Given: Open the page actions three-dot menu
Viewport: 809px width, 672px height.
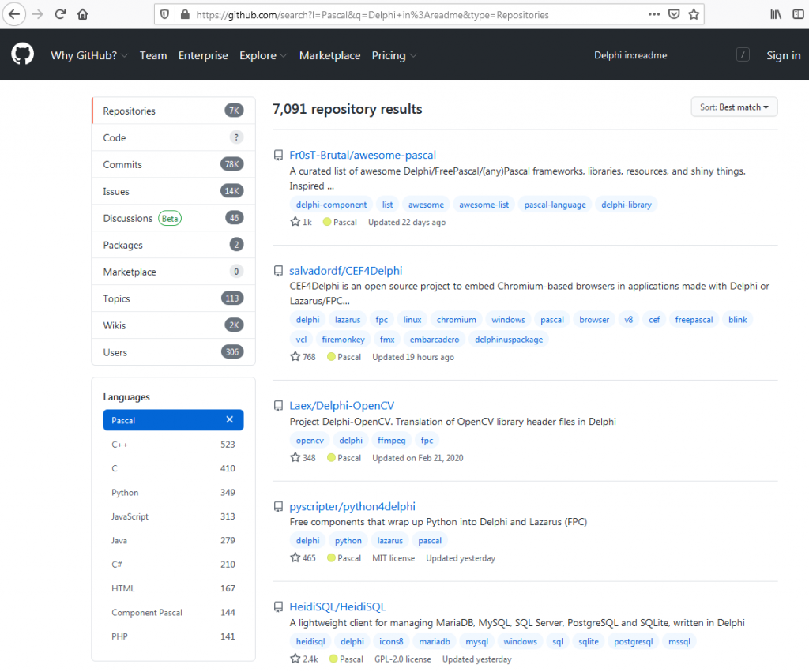Looking at the screenshot, I should click(x=653, y=14).
